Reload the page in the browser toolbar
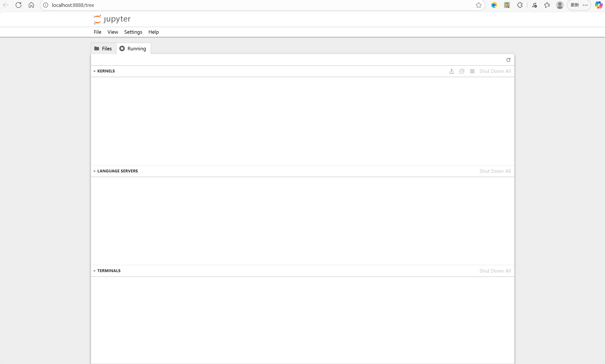This screenshot has height=364, width=605. (19, 5)
